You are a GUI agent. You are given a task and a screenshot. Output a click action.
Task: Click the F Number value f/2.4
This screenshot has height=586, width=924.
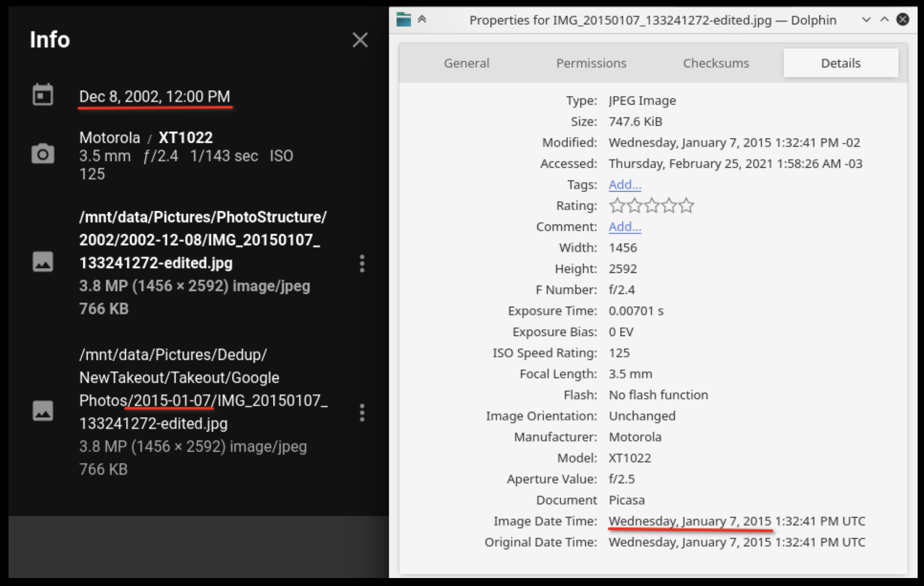coord(622,290)
